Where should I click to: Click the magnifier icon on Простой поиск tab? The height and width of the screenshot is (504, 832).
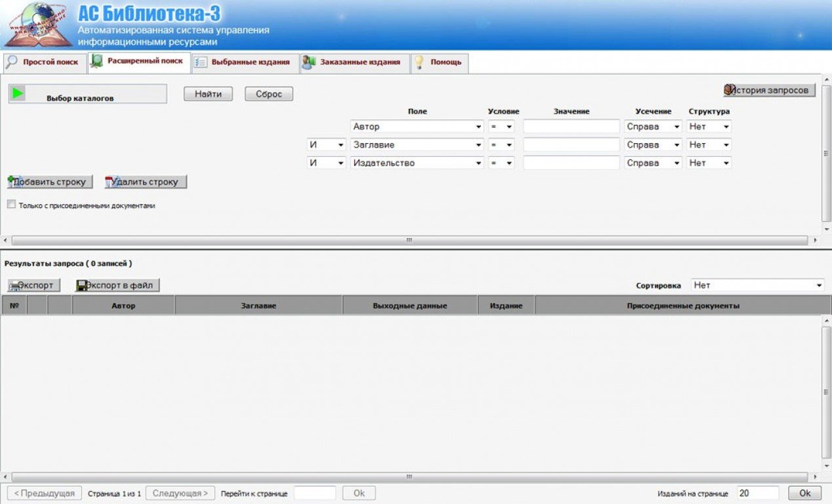[x=12, y=62]
